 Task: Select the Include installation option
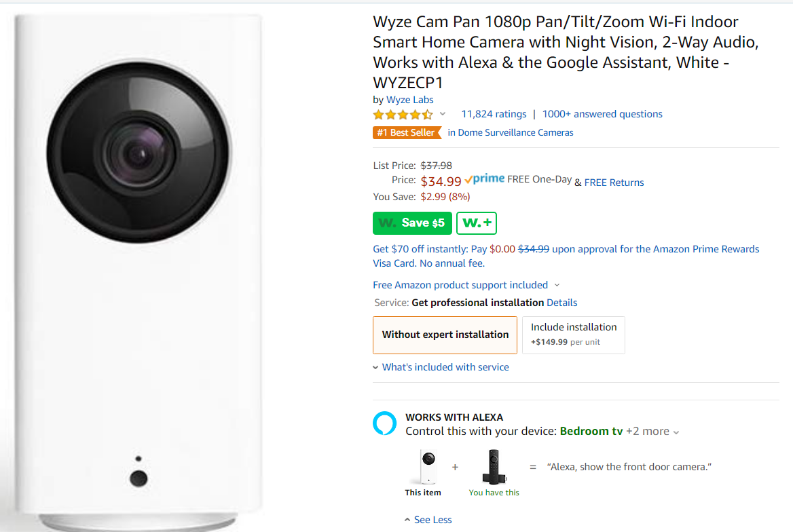[x=574, y=335]
